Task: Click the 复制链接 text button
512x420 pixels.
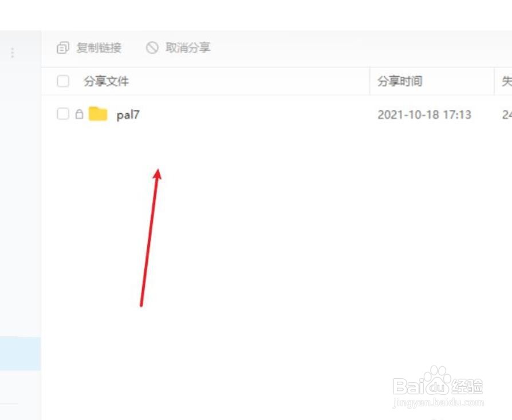Action: [x=99, y=48]
